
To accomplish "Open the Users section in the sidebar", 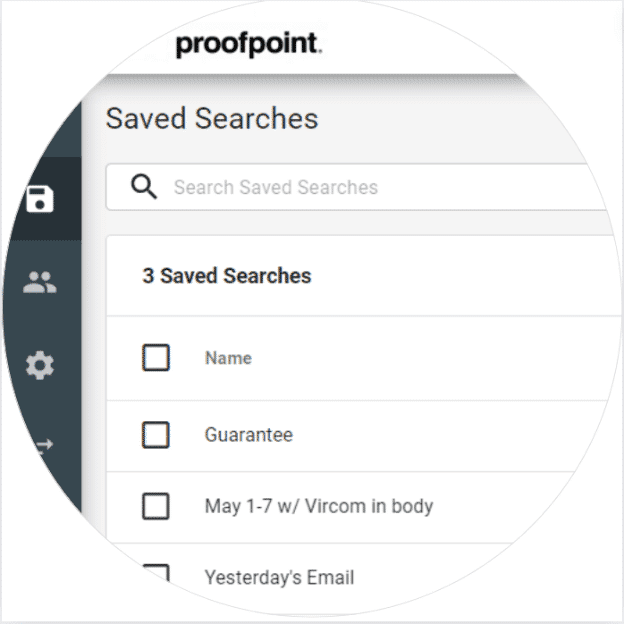I will point(40,283).
